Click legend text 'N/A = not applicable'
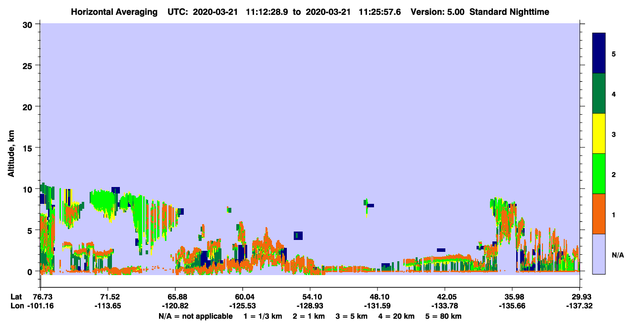Screen dimensions: 644x330 (195, 316)
